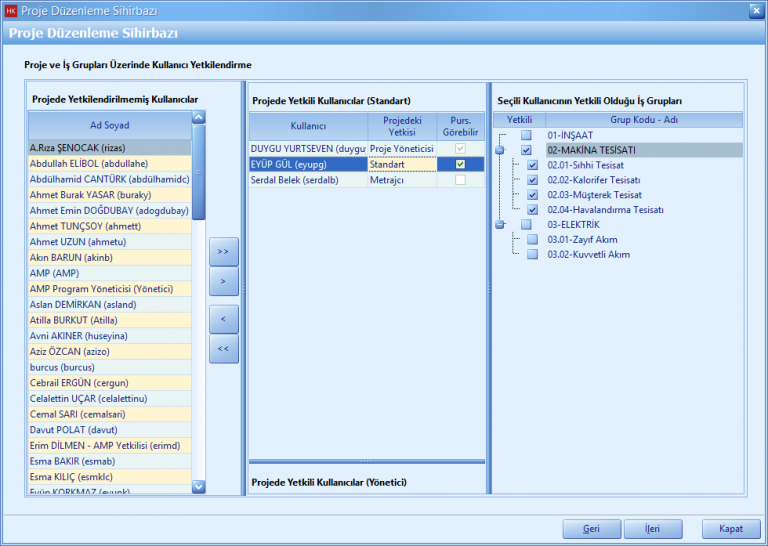This screenshot has height=546, width=768.
Task: Click the HK app icon in title bar
Action: [x=11, y=10]
